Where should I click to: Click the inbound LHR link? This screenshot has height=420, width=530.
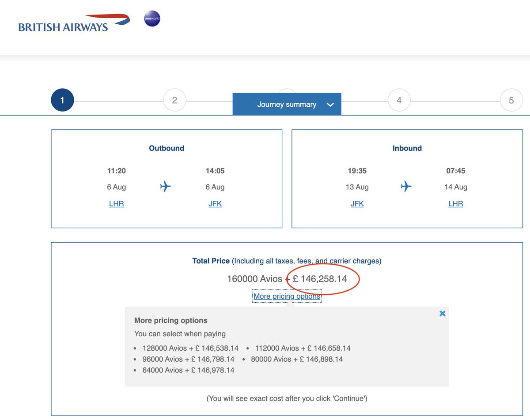pos(455,203)
